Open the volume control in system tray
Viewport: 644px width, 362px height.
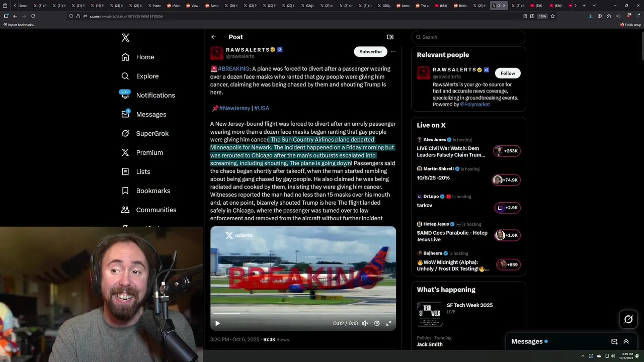613,356
